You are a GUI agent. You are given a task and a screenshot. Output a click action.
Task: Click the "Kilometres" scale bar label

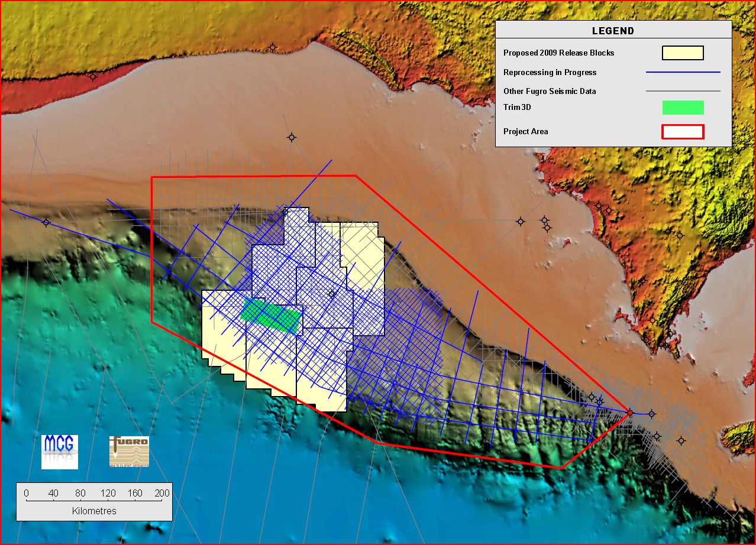[x=94, y=511]
